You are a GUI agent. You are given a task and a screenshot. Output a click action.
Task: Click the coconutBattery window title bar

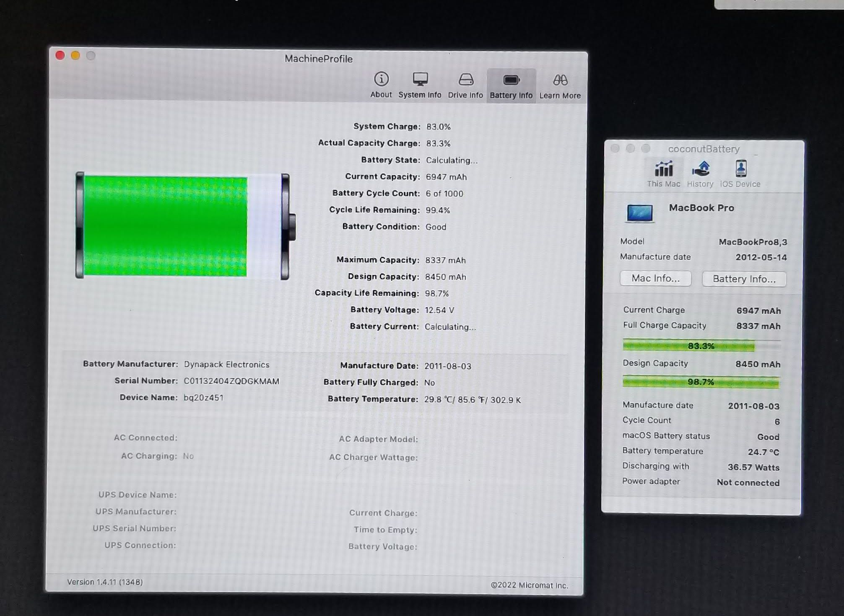tap(704, 149)
